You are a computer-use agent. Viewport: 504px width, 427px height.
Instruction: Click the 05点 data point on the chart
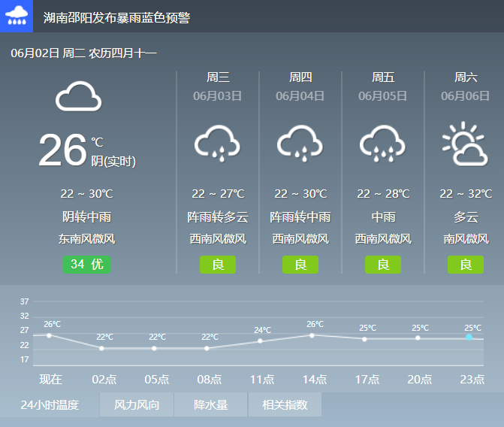154,348
